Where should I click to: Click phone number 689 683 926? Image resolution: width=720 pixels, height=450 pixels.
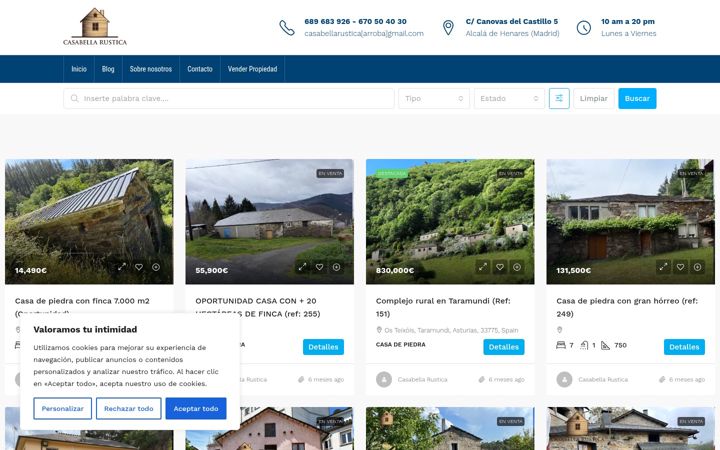point(327,21)
